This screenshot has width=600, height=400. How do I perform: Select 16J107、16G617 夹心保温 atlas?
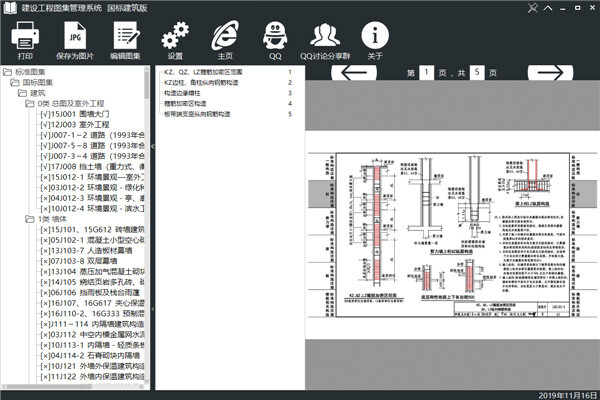click(x=92, y=303)
